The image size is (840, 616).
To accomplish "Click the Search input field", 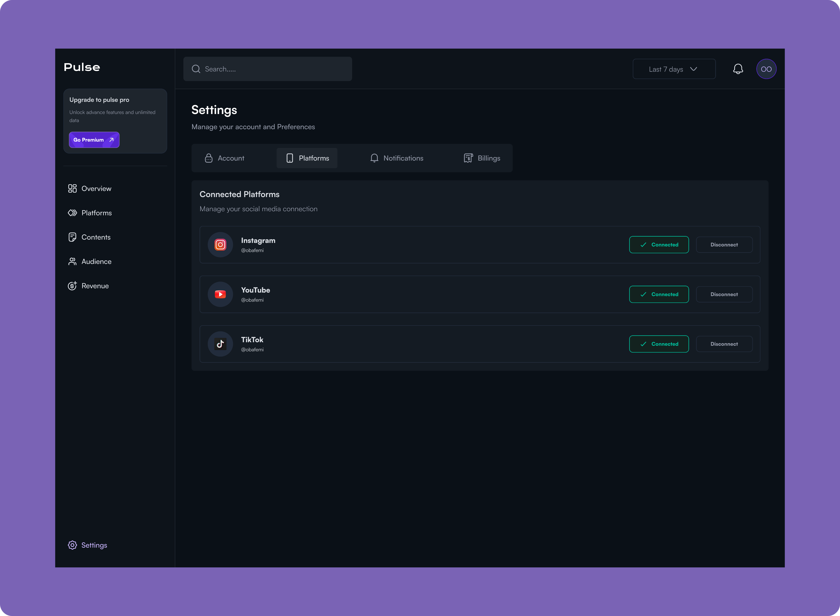I will [x=272, y=69].
